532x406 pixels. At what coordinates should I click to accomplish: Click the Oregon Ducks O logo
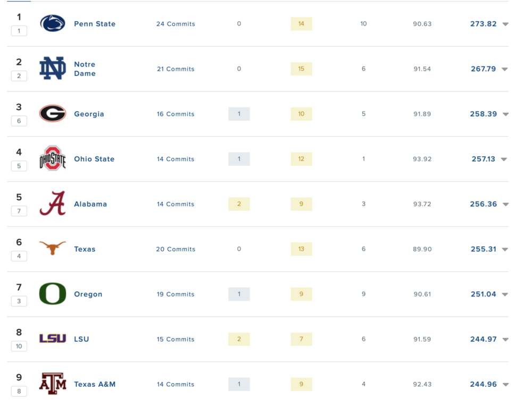pyautogui.click(x=53, y=294)
